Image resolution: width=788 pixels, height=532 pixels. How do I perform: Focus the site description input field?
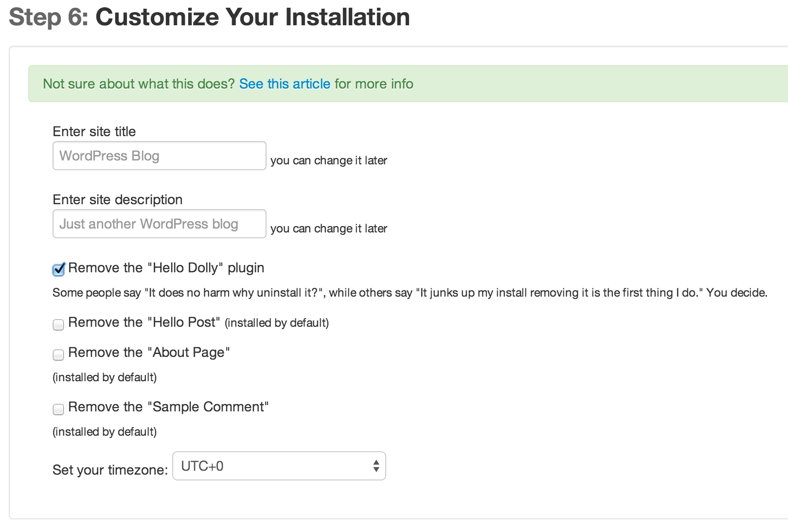pos(159,224)
